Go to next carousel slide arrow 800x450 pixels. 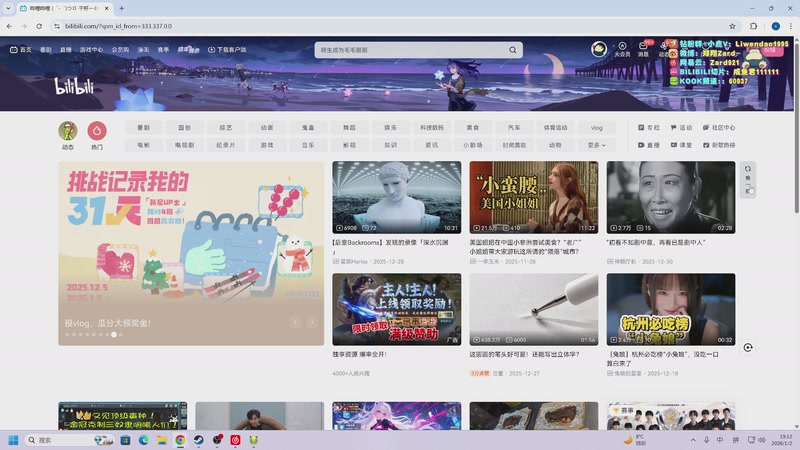click(312, 322)
